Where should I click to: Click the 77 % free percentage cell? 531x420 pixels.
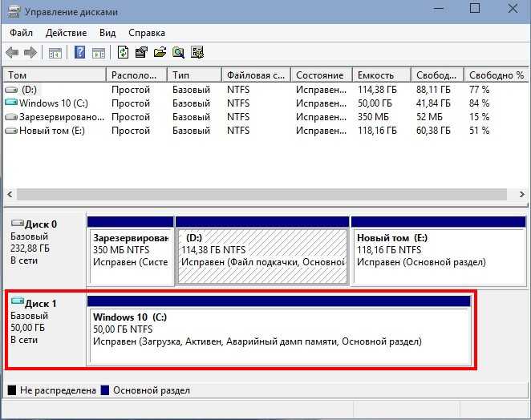pyautogui.click(x=479, y=90)
